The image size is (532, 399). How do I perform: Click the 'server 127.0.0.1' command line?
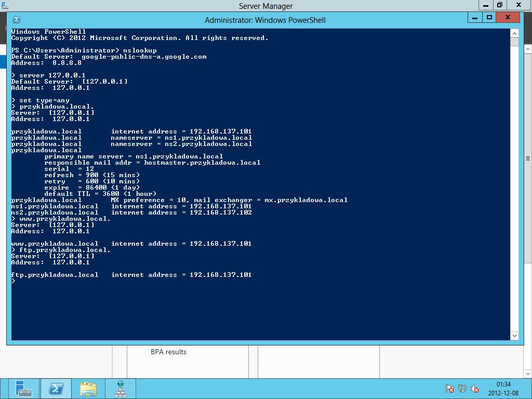(x=48, y=75)
